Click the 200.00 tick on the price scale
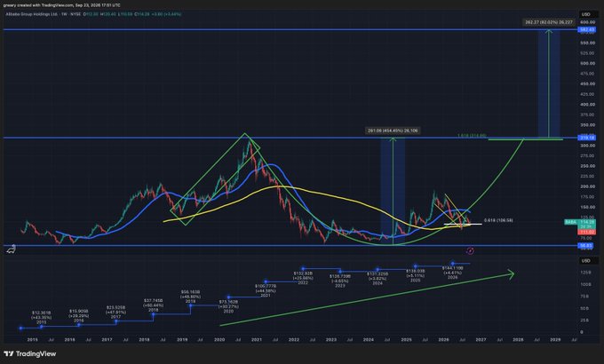 (587, 186)
